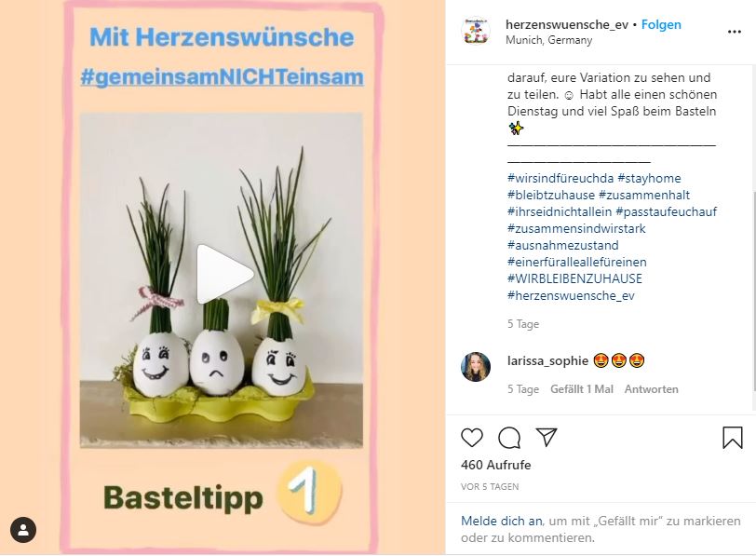Click Antworten to reply to the comment

652,389
